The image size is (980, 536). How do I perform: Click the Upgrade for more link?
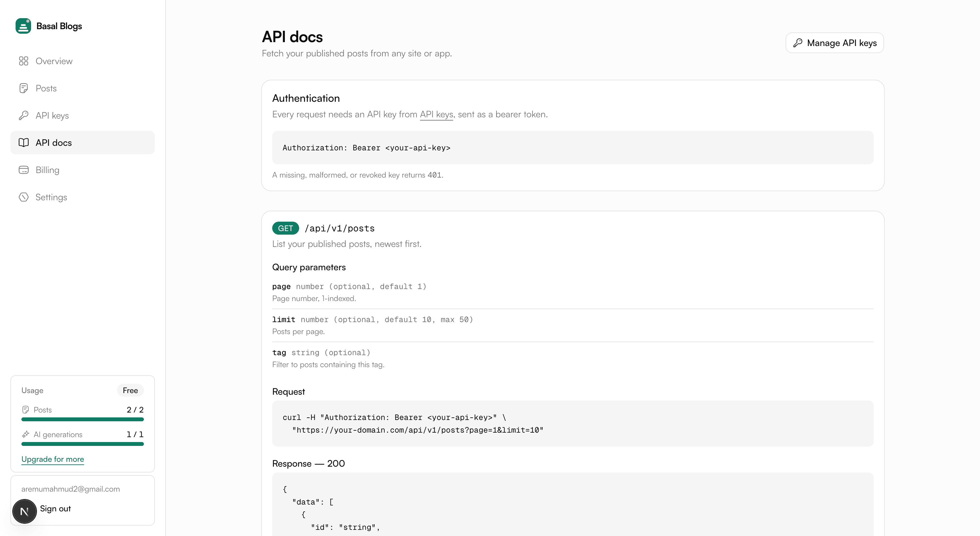[52, 459]
